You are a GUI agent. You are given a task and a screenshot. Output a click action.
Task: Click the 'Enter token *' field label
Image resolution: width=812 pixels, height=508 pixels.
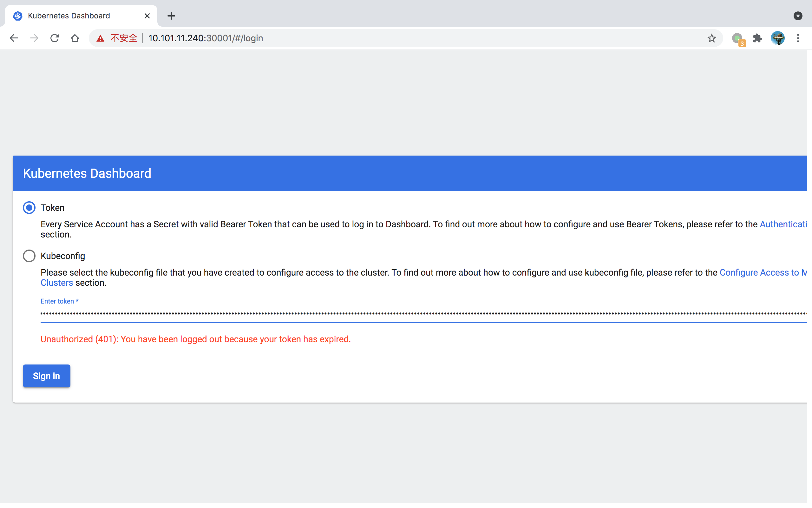[60, 301]
